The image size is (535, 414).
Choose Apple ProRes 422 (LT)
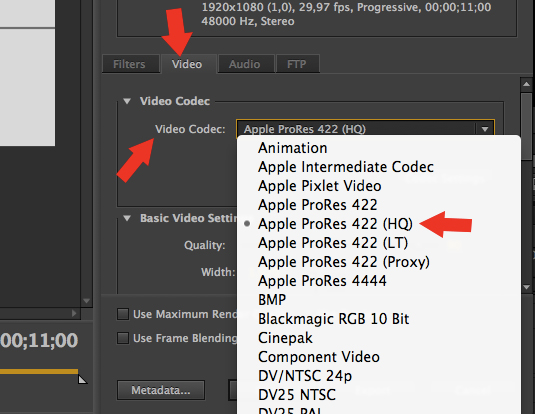(379, 243)
